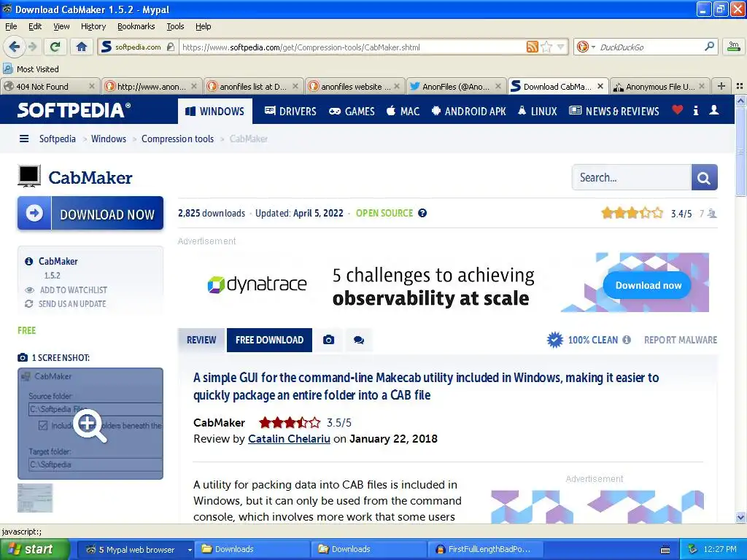Image resolution: width=747 pixels, height=560 pixels.
Task: Open the Tools menu
Action: [x=175, y=26]
